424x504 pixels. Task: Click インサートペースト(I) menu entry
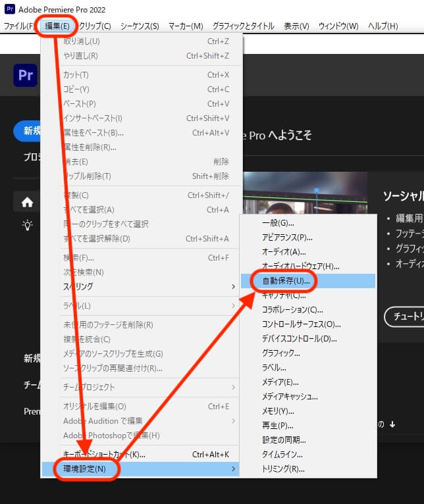[x=141, y=118]
